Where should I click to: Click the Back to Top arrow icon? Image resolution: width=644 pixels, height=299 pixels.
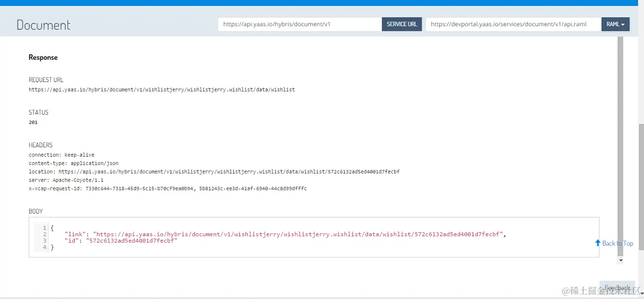point(598,243)
